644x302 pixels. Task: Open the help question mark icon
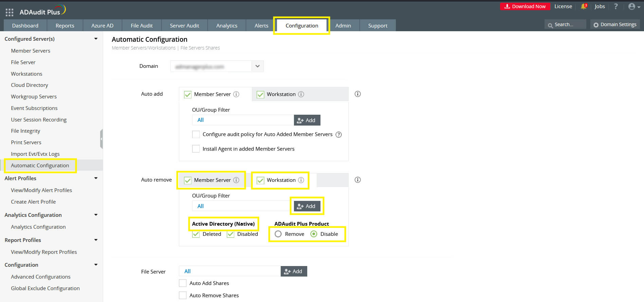(x=616, y=6)
